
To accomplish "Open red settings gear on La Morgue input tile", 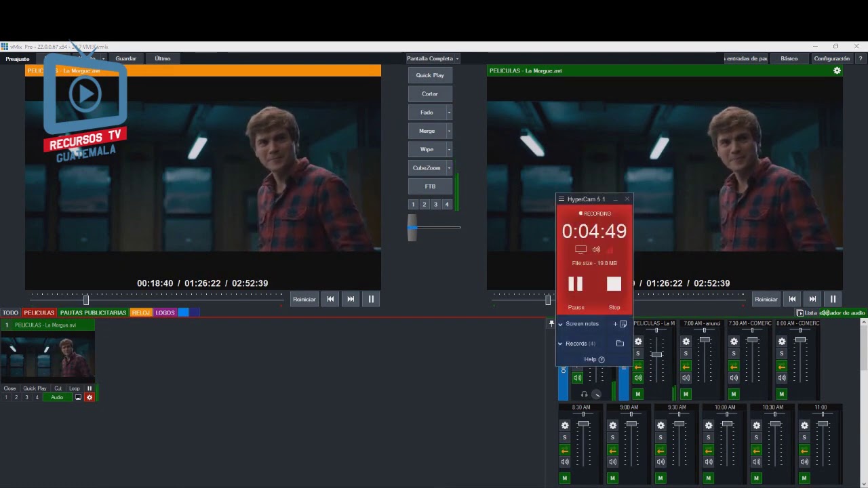I will [89, 397].
